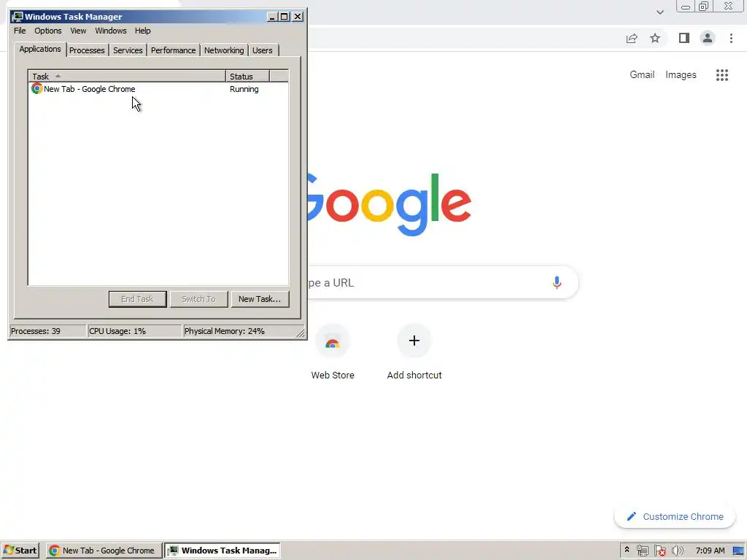The height and width of the screenshot is (560, 747).
Task: Click taskbar clock 7:09 AM
Action: click(710, 551)
